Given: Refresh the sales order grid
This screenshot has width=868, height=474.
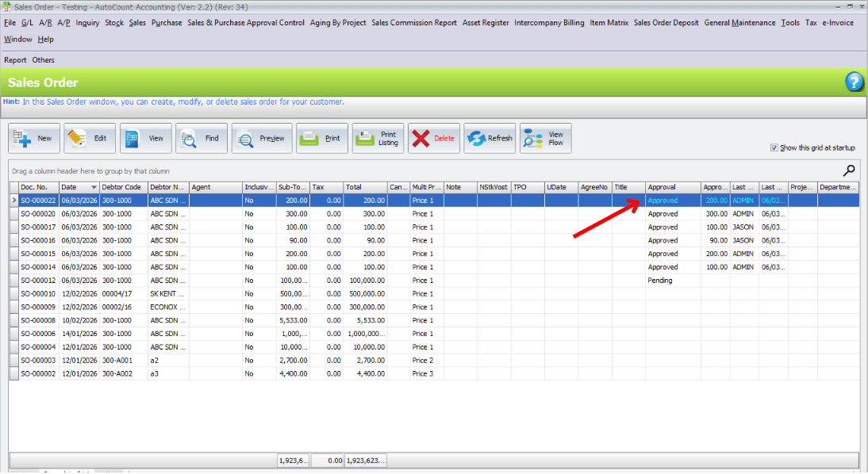Looking at the screenshot, I should click(x=477, y=139).
